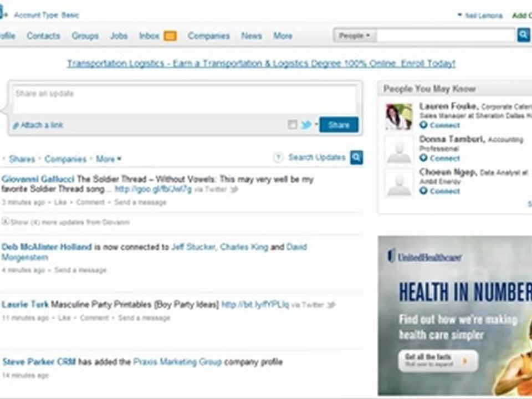Send a message to Deb McAlister Holland

pos(80,270)
